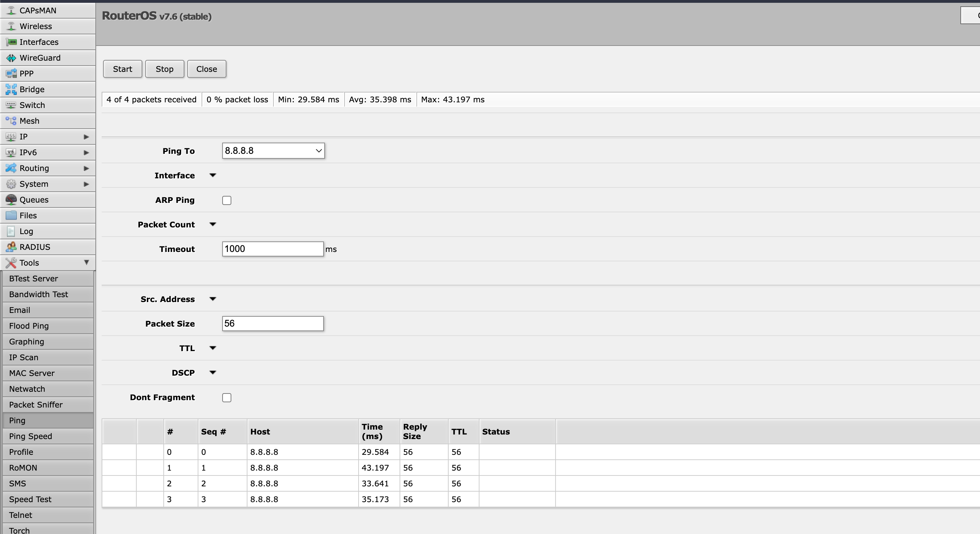Click 0 % packet loss statistic

tap(237, 100)
